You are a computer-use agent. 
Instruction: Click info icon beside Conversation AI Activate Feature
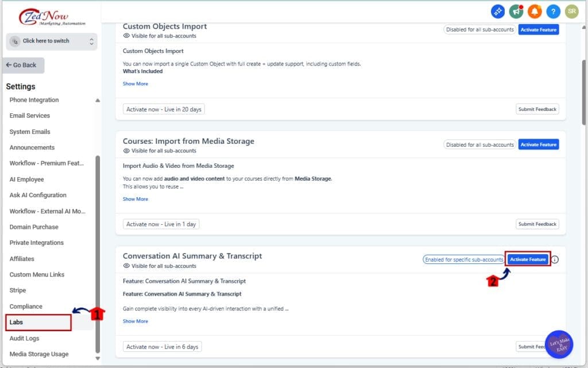555,259
